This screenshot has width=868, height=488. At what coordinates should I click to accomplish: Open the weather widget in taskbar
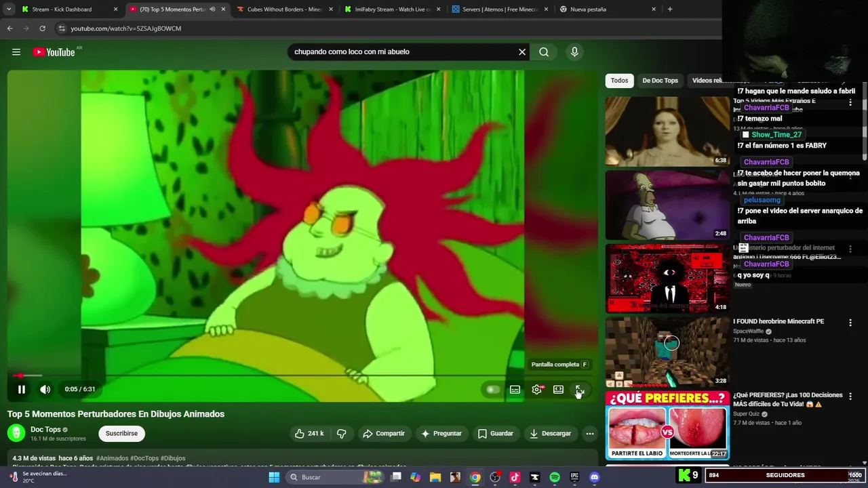pyautogui.click(x=37, y=477)
